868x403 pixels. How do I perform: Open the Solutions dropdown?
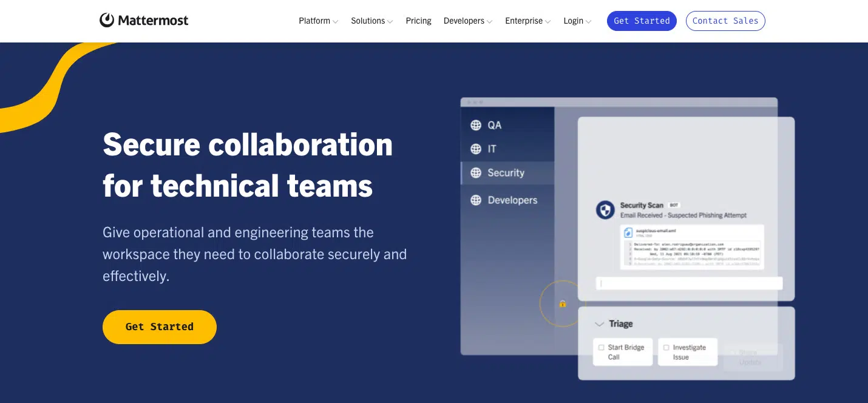371,21
